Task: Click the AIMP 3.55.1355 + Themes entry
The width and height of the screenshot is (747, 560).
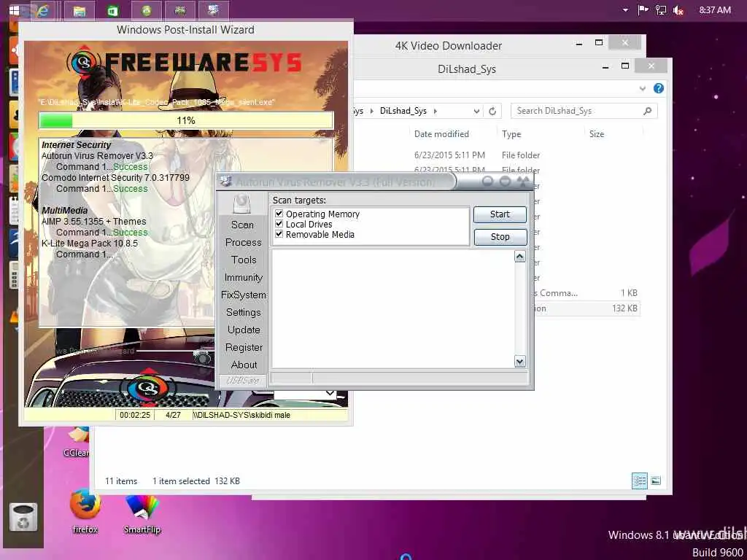Action: pyautogui.click(x=94, y=222)
